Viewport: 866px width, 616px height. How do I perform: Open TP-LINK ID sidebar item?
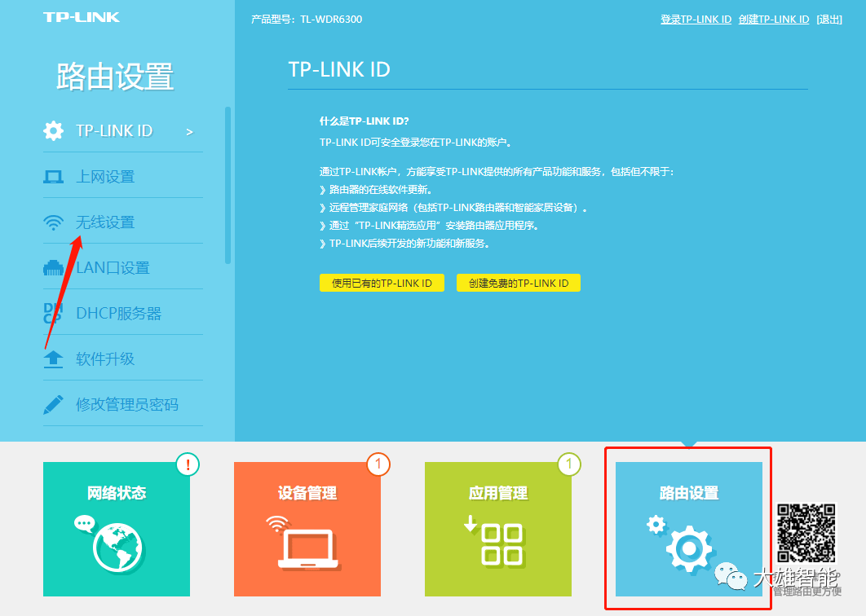tap(123, 130)
